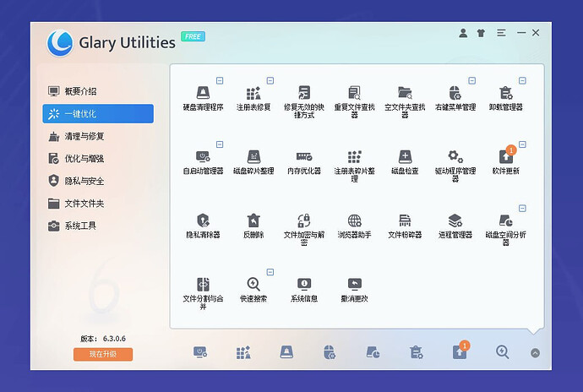
Task: Launch registry repair from bottom dock
Action: [243, 351]
